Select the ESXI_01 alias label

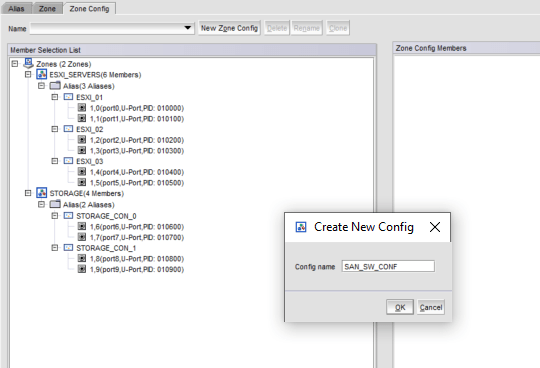point(90,97)
